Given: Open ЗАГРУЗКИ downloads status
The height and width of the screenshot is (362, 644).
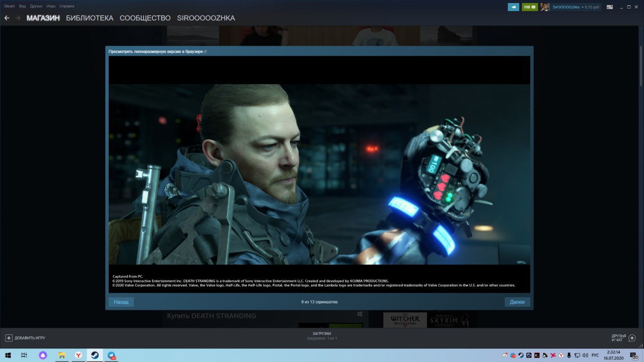Looking at the screenshot, I should click(x=321, y=336).
